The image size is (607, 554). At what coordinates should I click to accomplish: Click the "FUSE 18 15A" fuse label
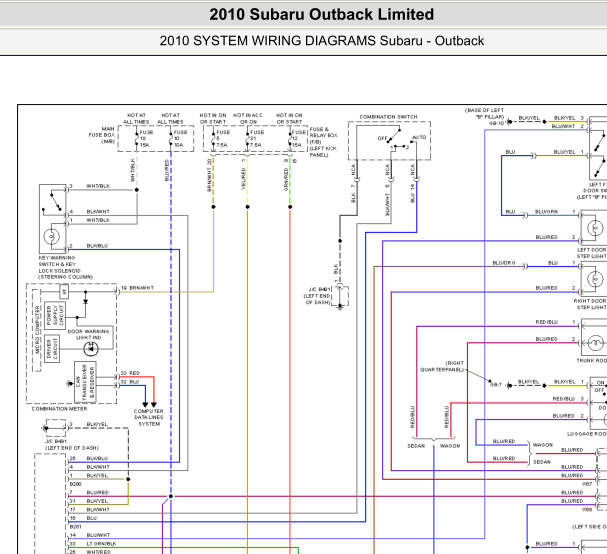[146, 139]
